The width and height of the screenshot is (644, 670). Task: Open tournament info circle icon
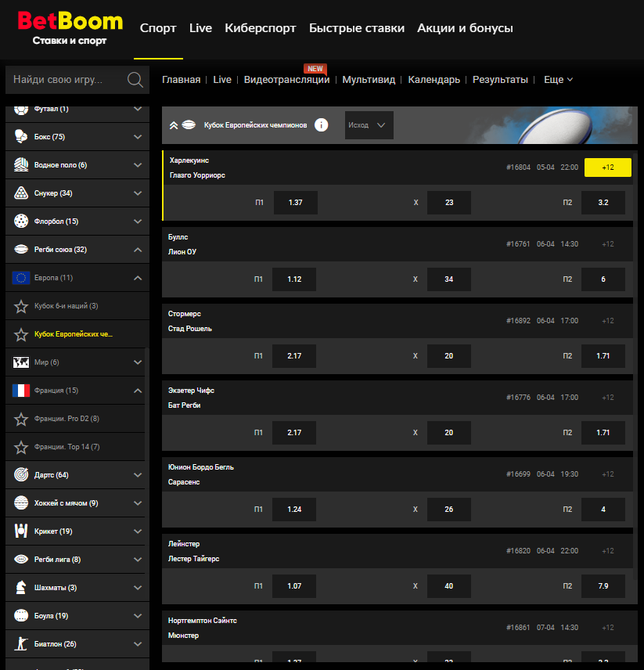[321, 124]
